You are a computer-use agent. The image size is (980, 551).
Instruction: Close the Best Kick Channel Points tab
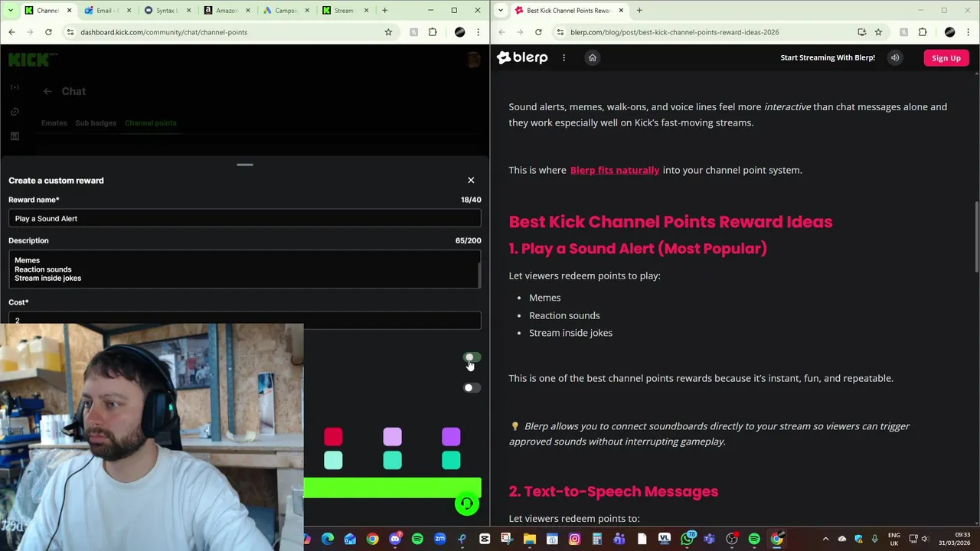[621, 11]
